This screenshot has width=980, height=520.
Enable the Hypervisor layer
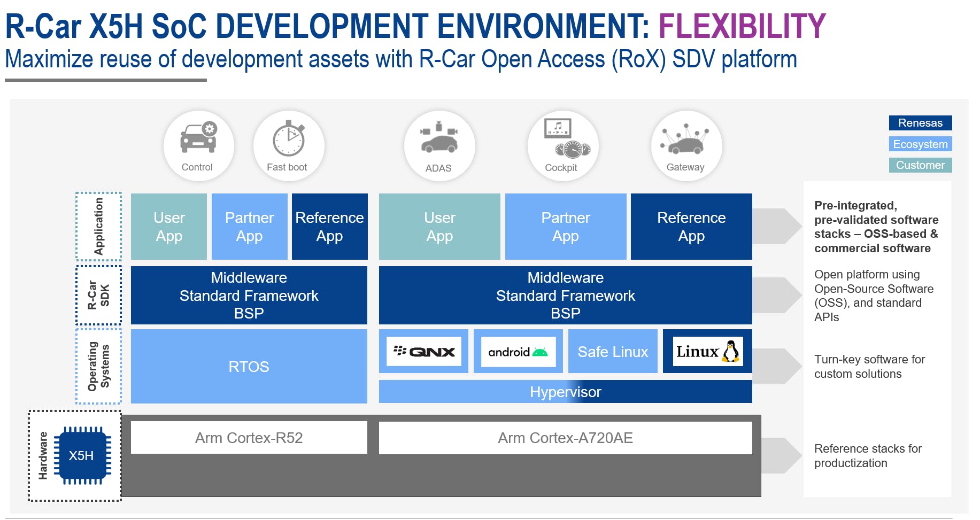565,392
